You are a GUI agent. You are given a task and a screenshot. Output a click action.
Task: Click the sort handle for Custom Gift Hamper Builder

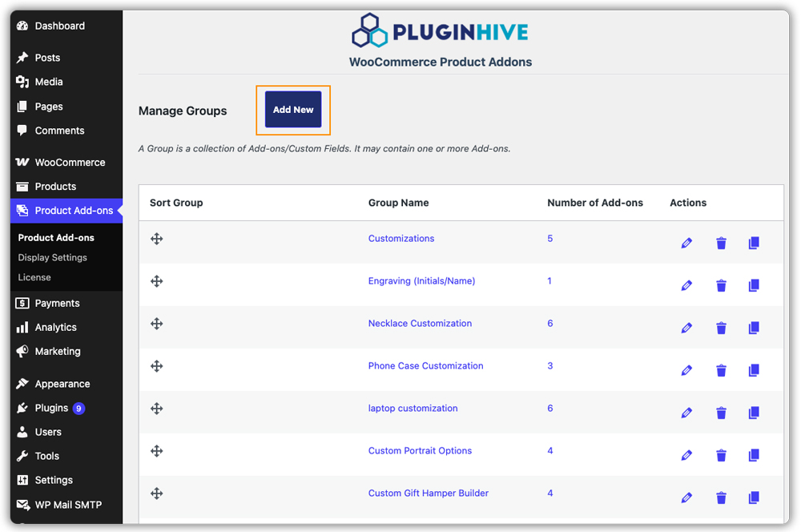[157, 494]
